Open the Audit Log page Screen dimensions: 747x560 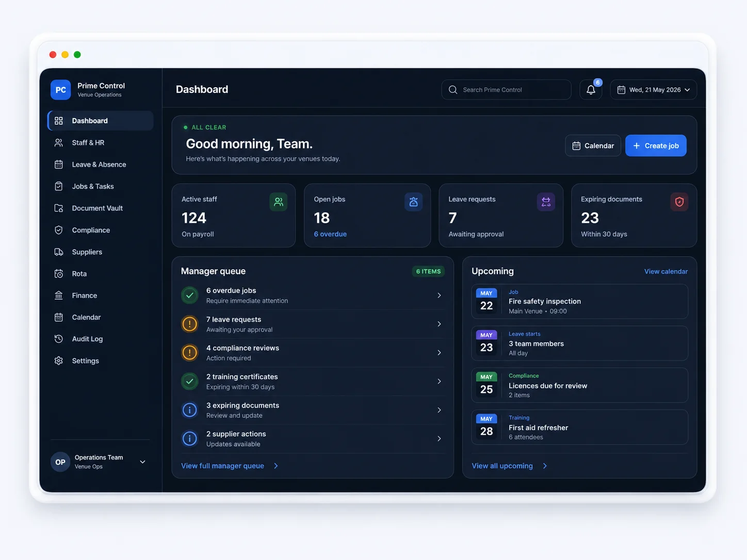click(x=101, y=339)
